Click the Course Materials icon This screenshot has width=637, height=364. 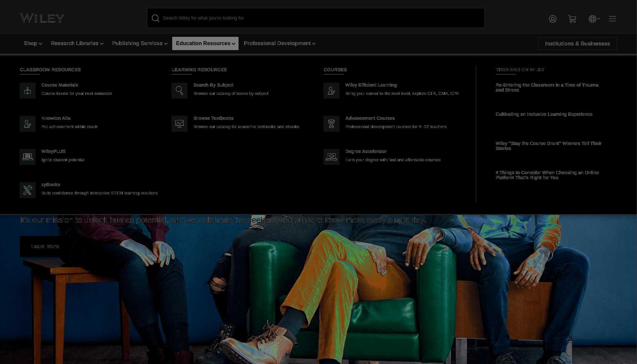[28, 91]
